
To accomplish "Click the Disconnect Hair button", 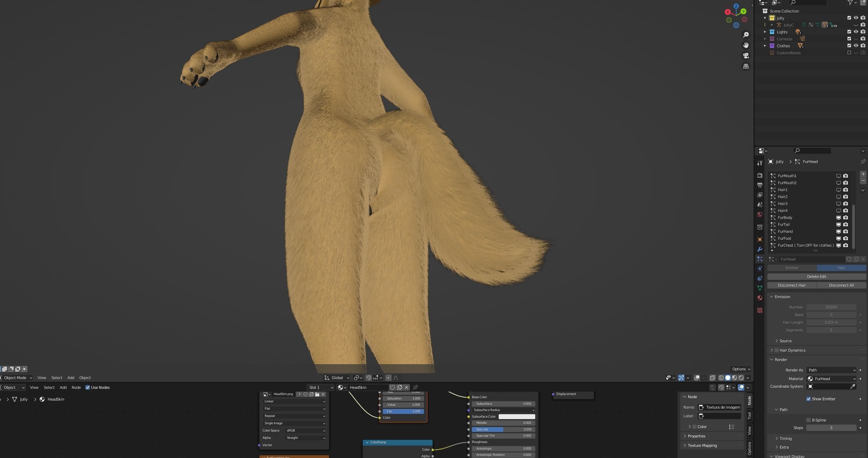I will (x=791, y=285).
